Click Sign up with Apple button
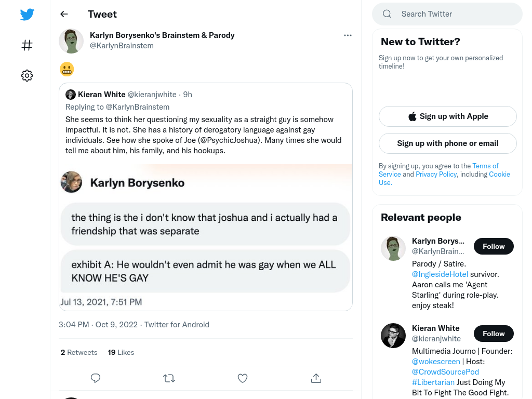The height and width of the screenshot is (399, 532). [x=447, y=116]
